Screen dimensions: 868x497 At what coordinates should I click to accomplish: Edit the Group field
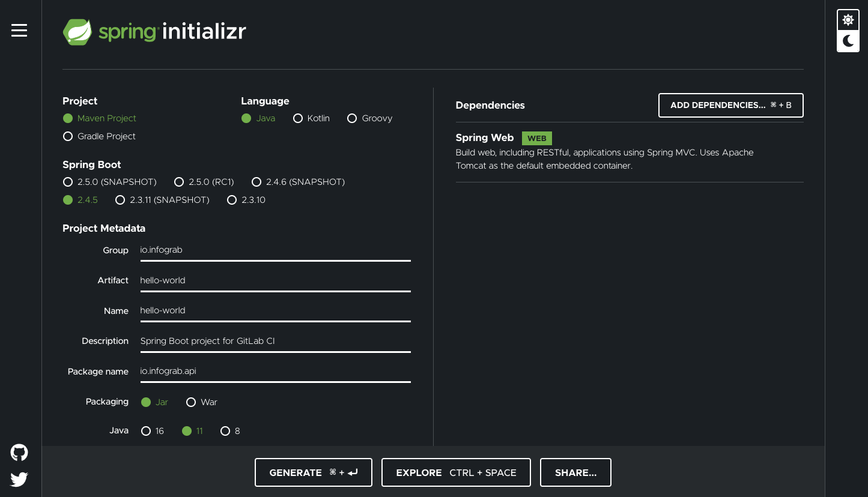[x=275, y=250]
